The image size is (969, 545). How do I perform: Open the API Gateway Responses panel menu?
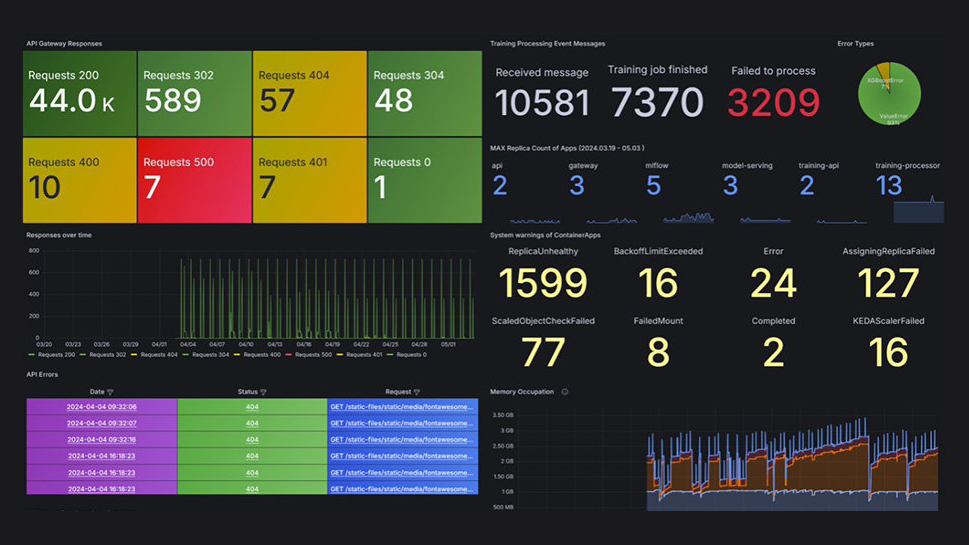64,43
